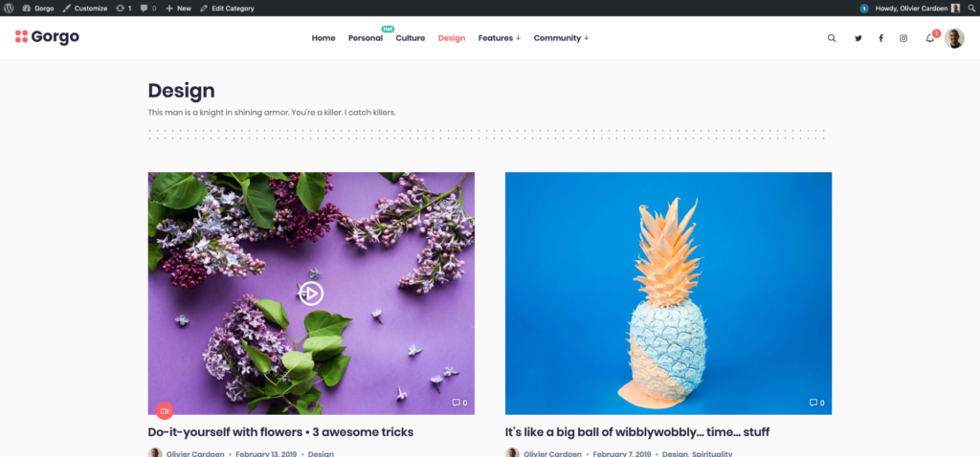Open the Do-it-yourself with flowers post title

280,432
